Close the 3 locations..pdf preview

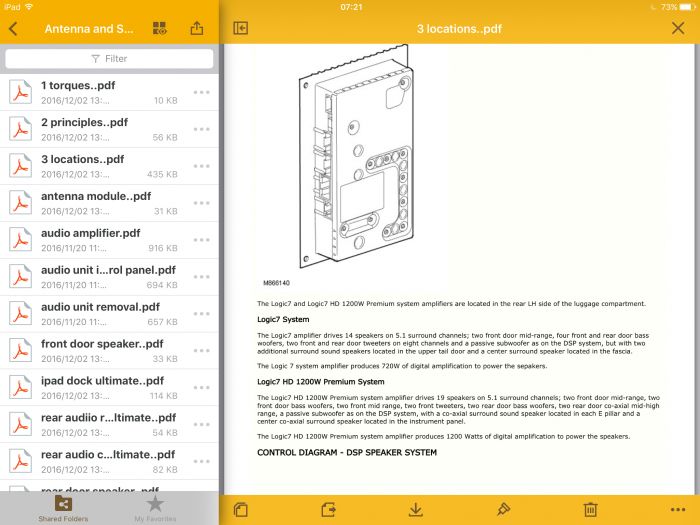[x=678, y=29]
